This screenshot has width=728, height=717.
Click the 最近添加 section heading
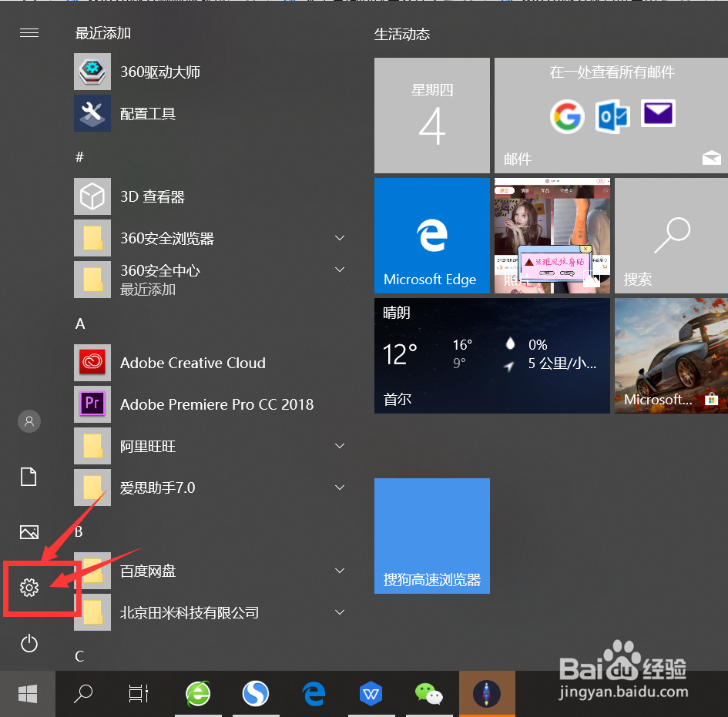tap(103, 33)
